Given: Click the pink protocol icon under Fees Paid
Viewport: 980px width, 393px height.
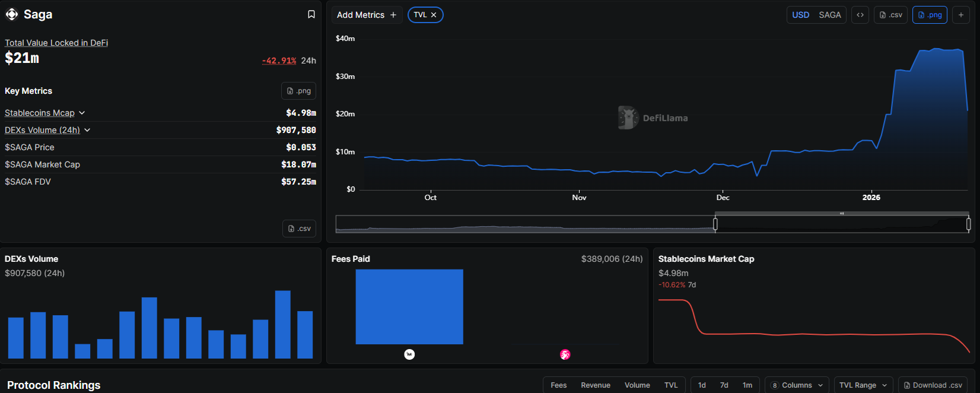Looking at the screenshot, I should click(565, 354).
